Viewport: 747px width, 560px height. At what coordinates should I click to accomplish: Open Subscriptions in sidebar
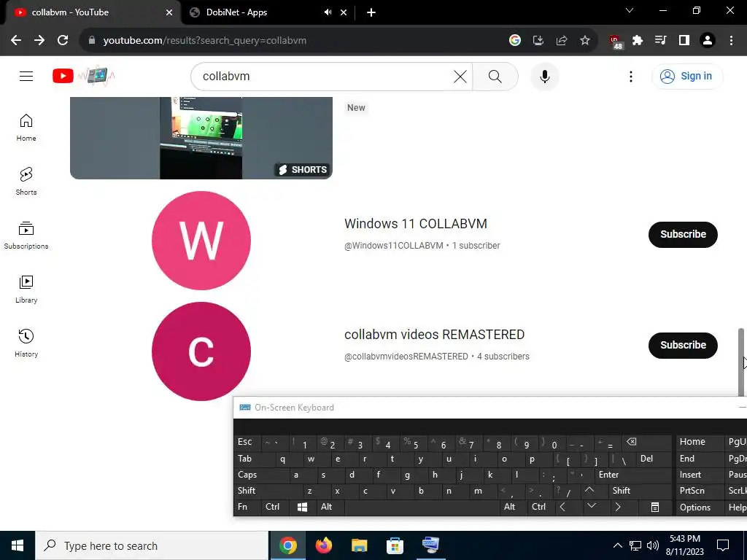[26, 236]
